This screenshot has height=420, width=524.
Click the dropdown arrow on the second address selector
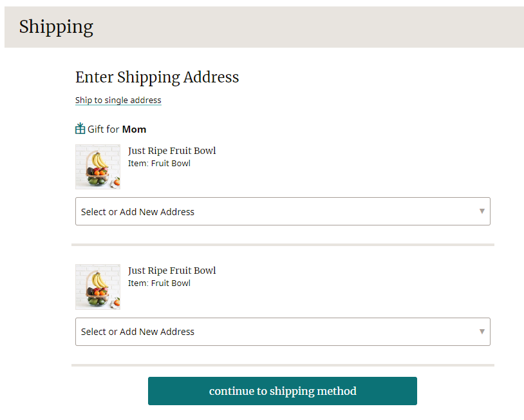482,332
